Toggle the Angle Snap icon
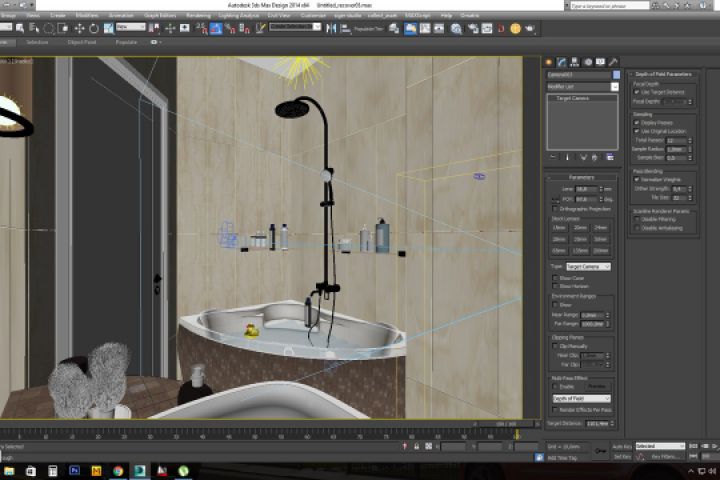Viewport: 720px width, 480px height. click(216, 28)
